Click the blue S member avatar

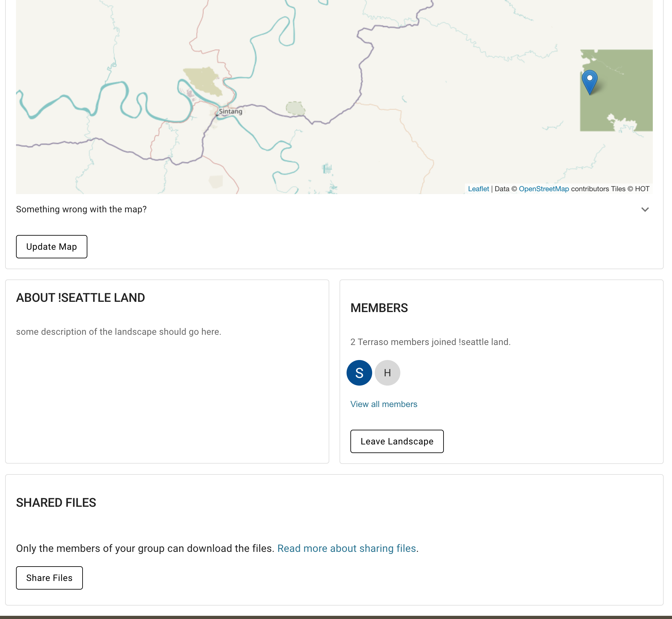click(359, 373)
